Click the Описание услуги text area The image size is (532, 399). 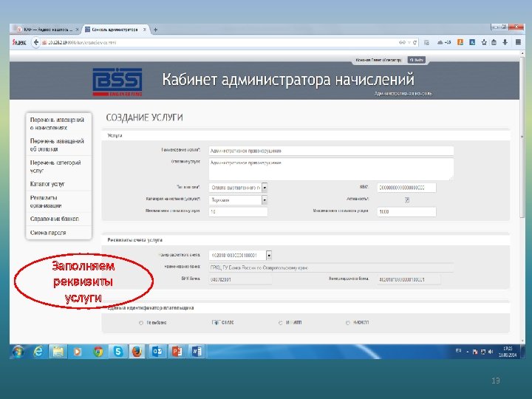[331, 169]
